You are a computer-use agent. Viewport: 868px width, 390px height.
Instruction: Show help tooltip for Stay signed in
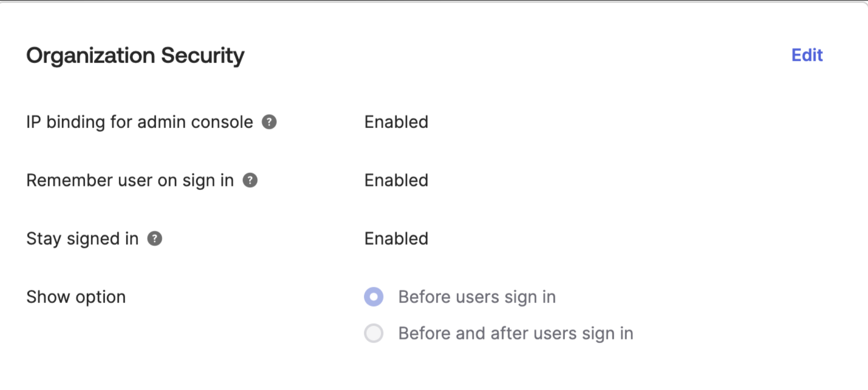[155, 239]
